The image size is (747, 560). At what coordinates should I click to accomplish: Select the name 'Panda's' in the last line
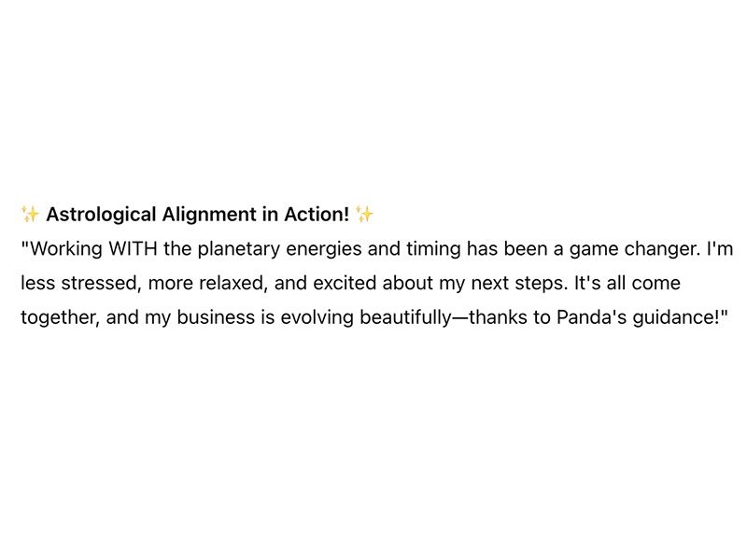coord(591,317)
